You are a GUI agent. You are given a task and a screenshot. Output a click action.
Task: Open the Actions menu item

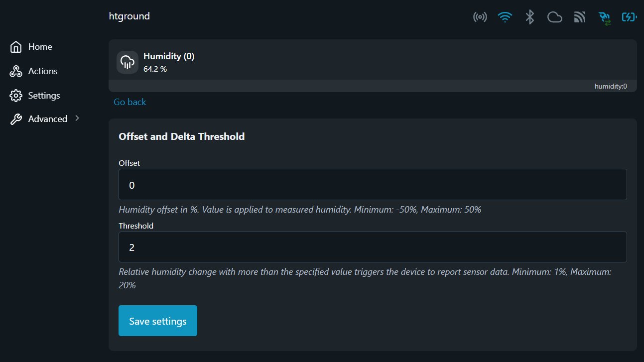pos(42,71)
